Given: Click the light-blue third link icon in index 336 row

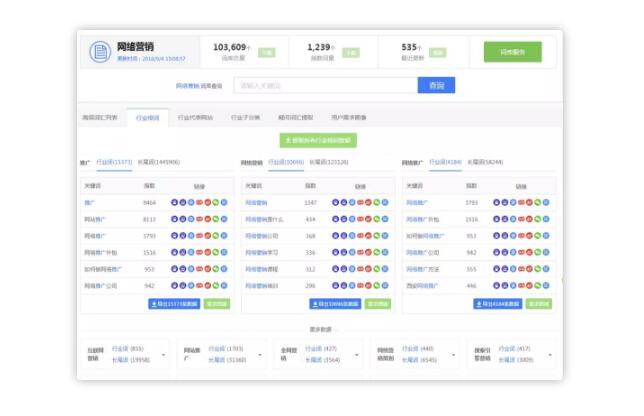Looking at the screenshot, I should click(x=352, y=253).
